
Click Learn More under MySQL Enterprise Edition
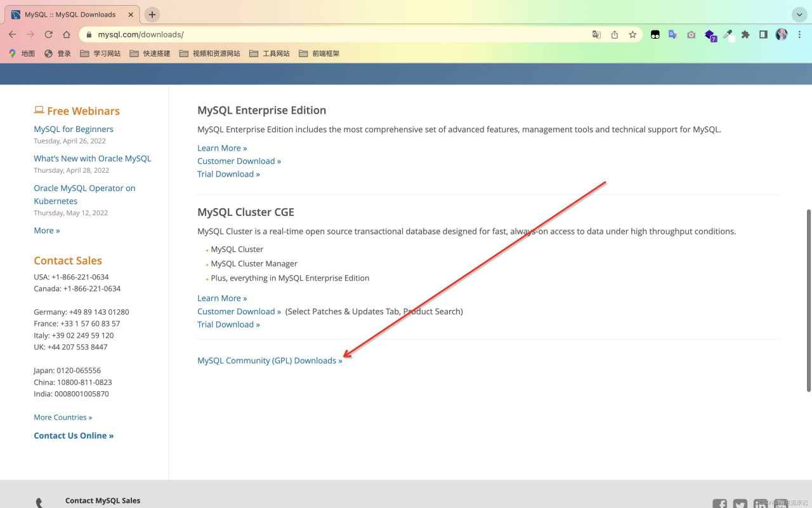pos(222,148)
